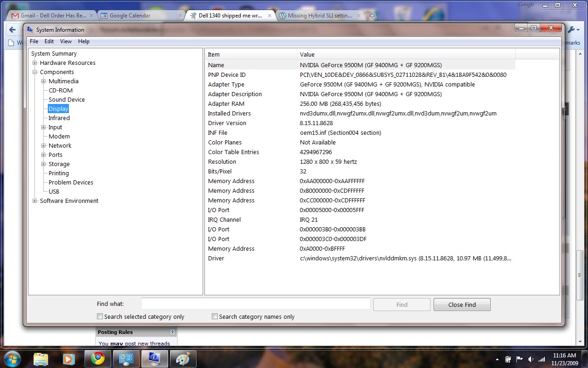The height and width of the screenshot is (368, 588).
Task: Select the INF File row
Action: 360,132
